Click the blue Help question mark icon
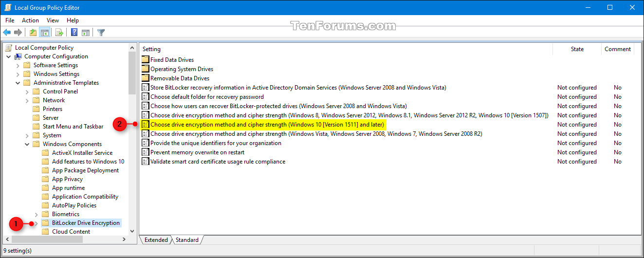 74,33
